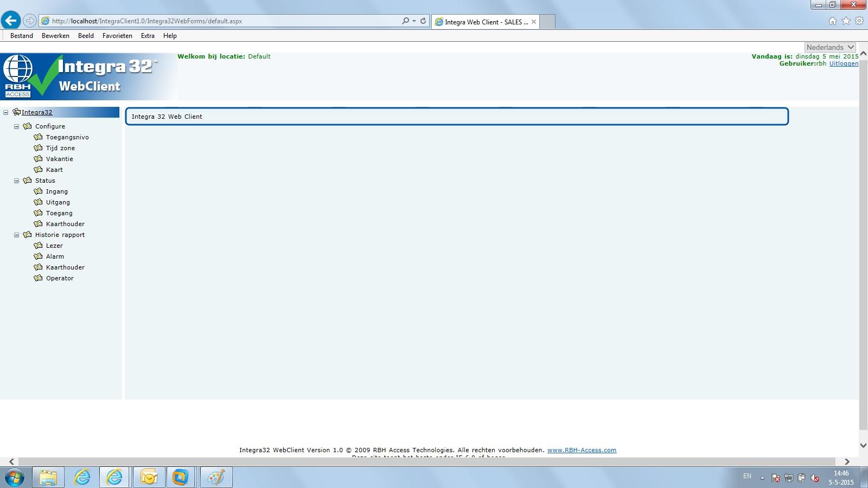Click the Configure folder icon

tap(27, 126)
